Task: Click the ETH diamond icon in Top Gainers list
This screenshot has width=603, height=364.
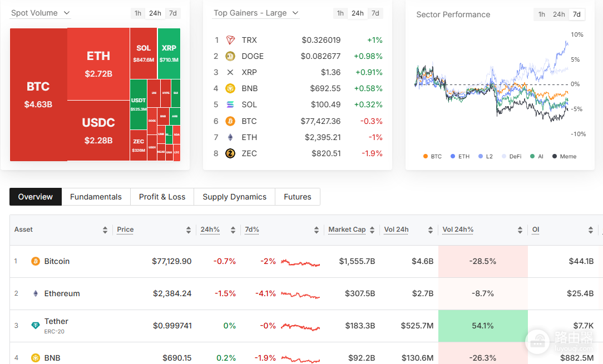Action: [x=230, y=137]
